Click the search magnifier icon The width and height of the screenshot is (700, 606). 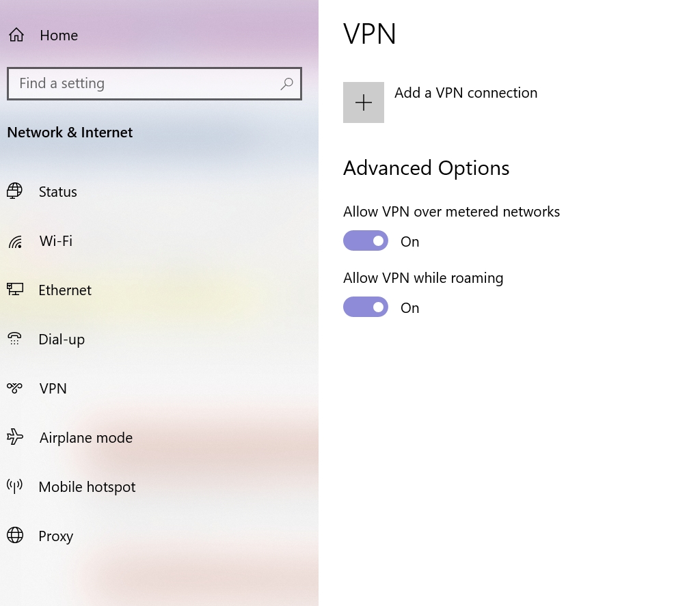pyautogui.click(x=286, y=83)
